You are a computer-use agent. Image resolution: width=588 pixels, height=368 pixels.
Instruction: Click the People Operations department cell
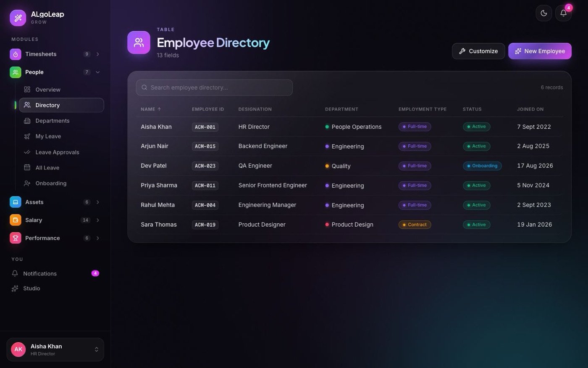pyautogui.click(x=353, y=127)
